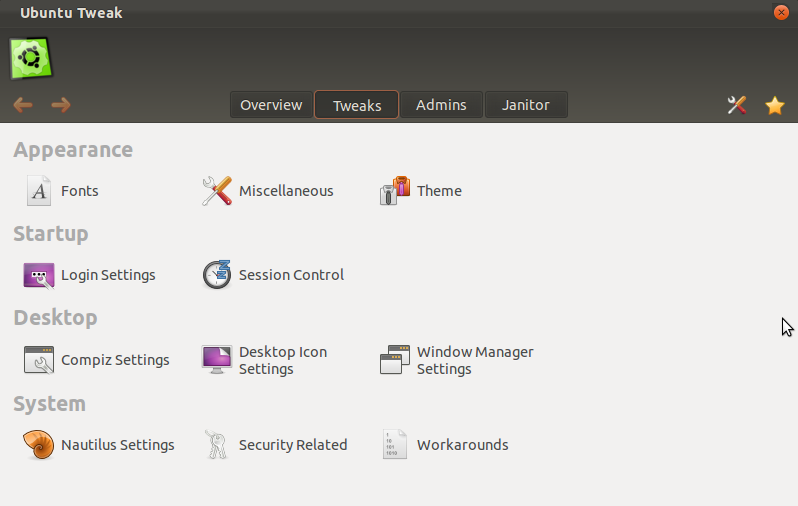Click the Ubuntu Tweak logo
The image size is (798, 506).
[x=31, y=58]
